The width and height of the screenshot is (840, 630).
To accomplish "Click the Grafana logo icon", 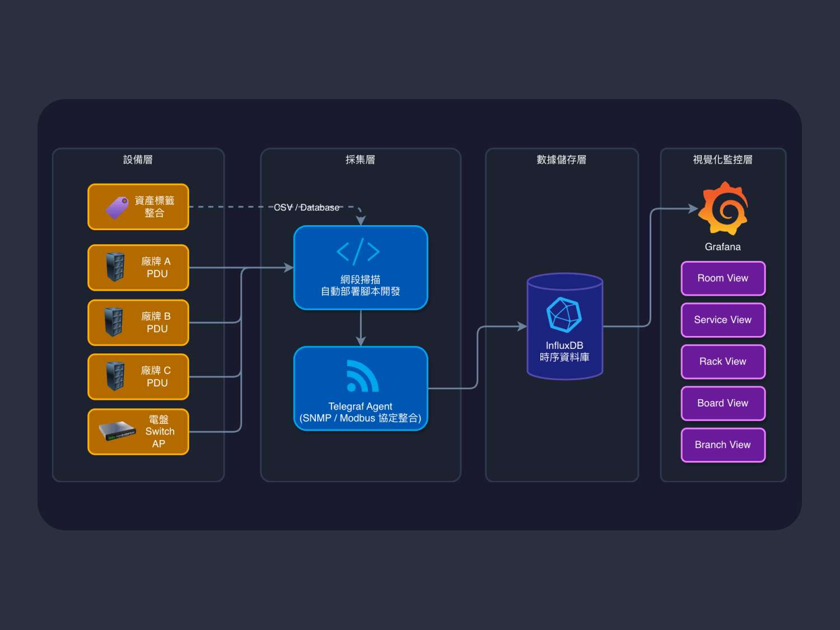I will tap(725, 208).
